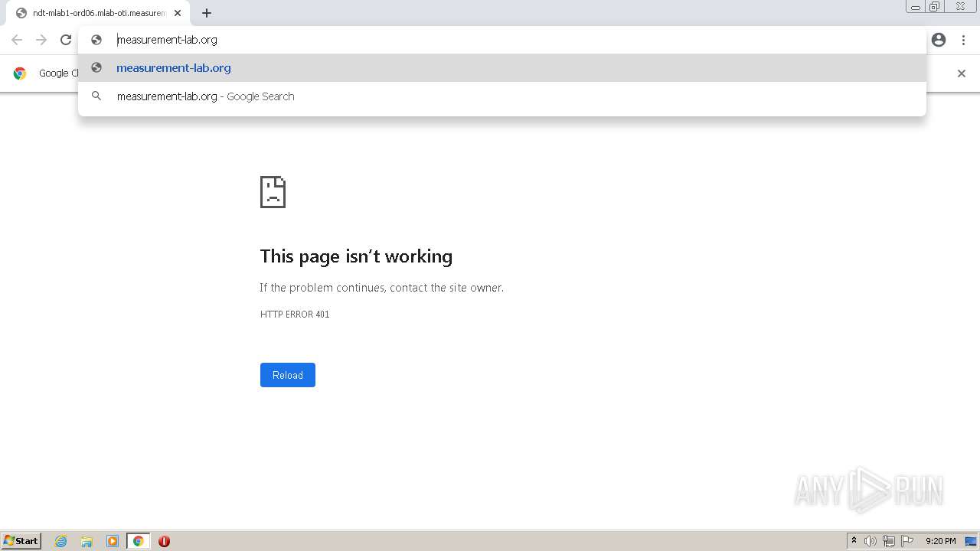Click the sad page error icon
Viewport: 980px width, 551px height.
pos(273,192)
